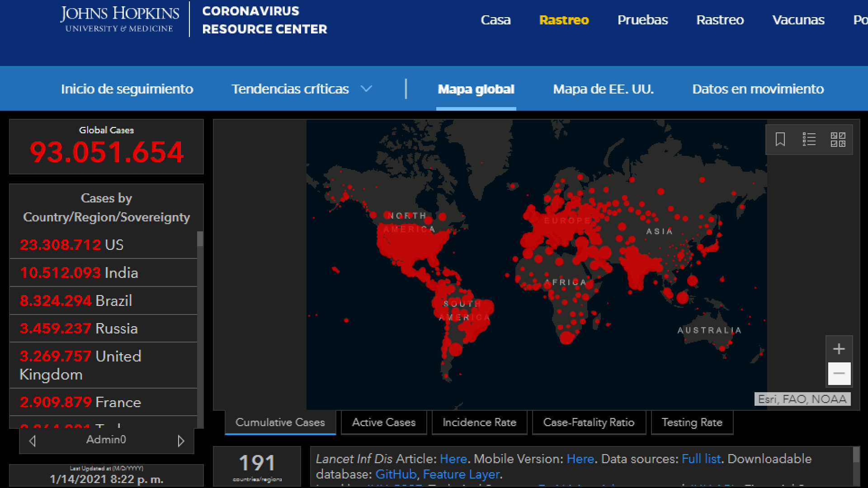Select the Case-Fatality Ratio view
This screenshot has width=868, height=488.
click(x=589, y=422)
